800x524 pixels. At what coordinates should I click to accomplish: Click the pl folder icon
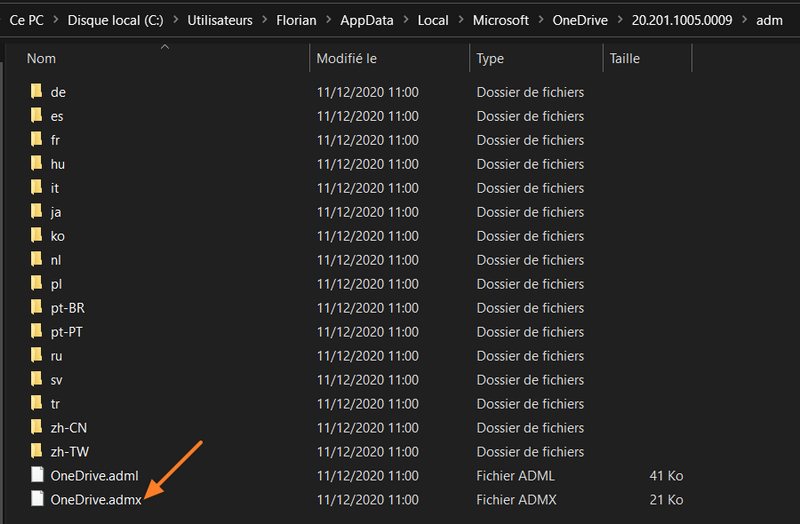coord(36,283)
